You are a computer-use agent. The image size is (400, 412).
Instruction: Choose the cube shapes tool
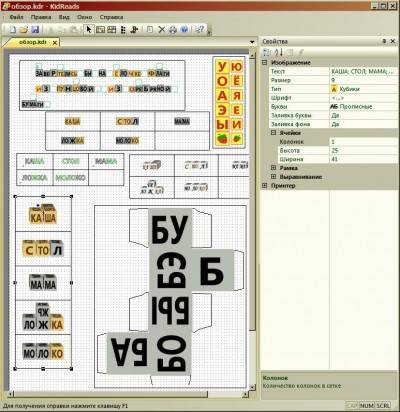[x=134, y=30]
